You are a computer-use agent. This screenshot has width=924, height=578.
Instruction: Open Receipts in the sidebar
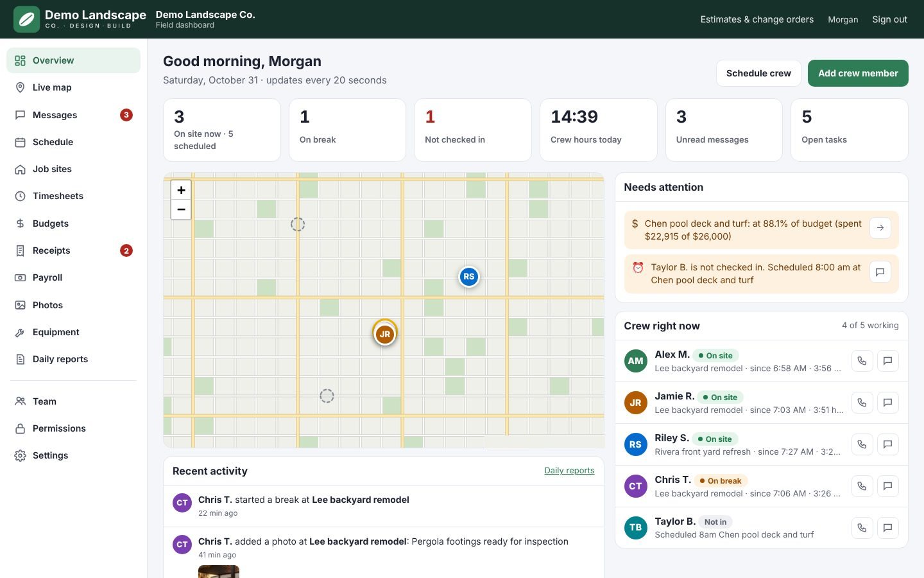coord(73,250)
